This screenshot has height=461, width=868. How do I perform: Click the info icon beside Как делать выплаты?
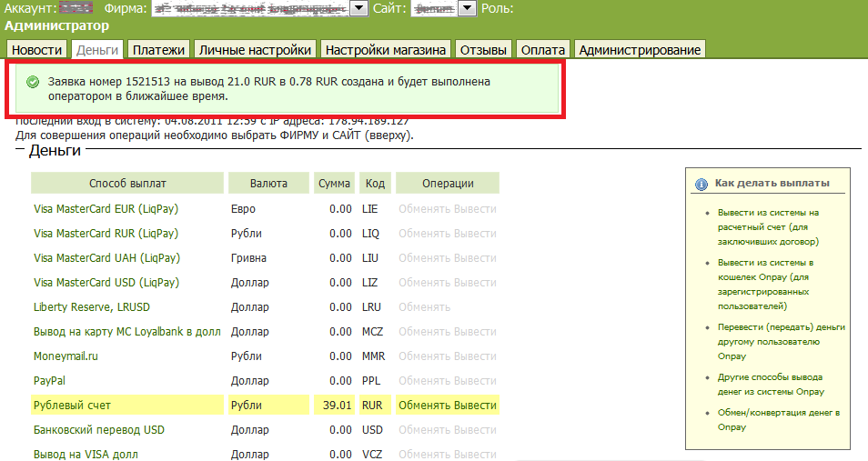pyautogui.click(x=701, y=184)
